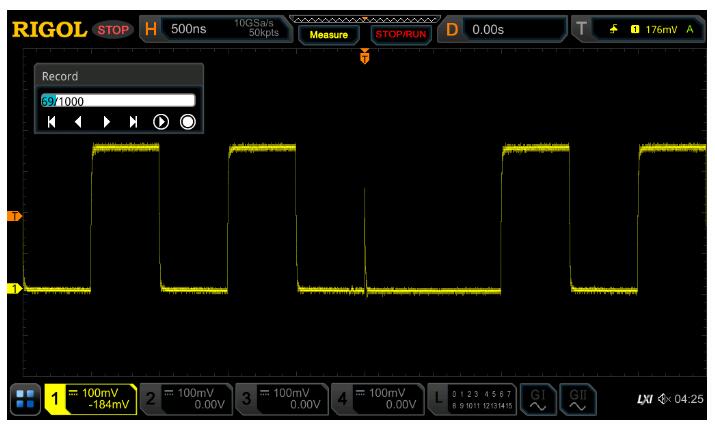
Task: Step forward one recorded frame
Action: coord(106,123)
